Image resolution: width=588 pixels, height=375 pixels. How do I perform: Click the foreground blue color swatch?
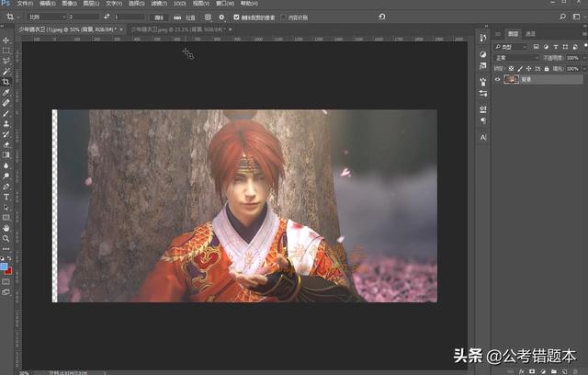click(4, 267)
